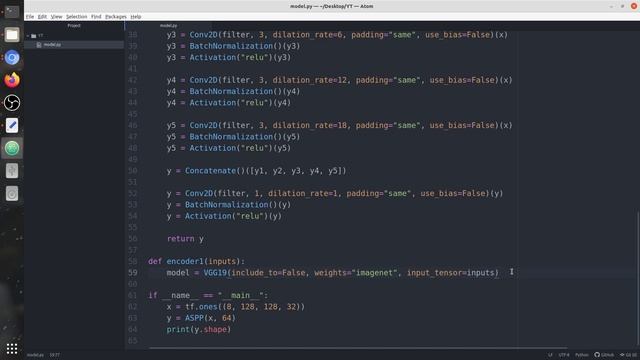
Task: Click 'input_tensor=inputs' on line 59
Action: click(451, 273)
